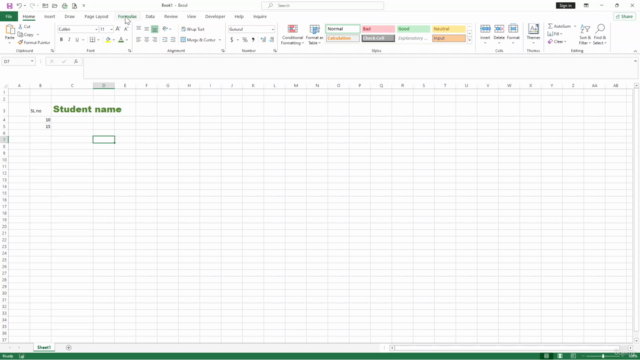Expand the Name Box dropdown

pyautogui.click(x=32, y=62)
